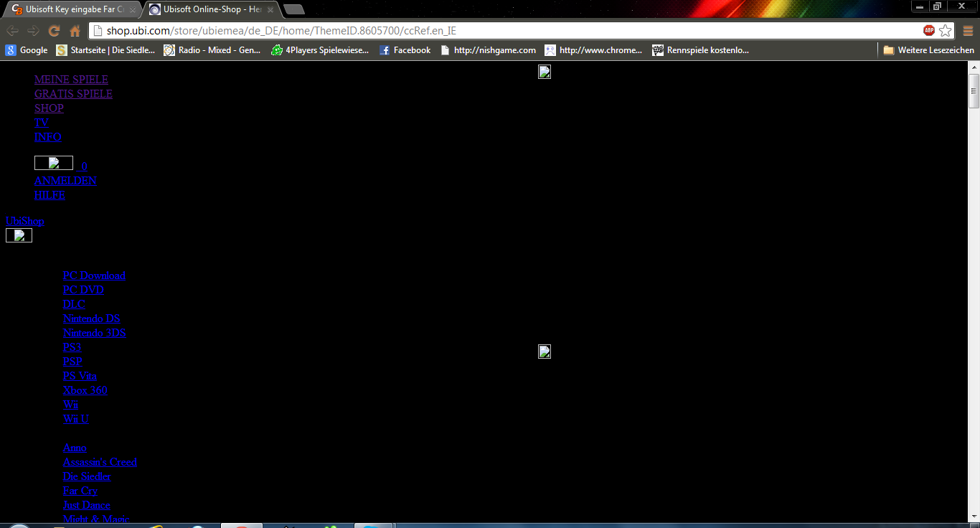This screenshot has height=528, width=980.
Task: Open a new tab with the new-tab button
Action: (x=294, y=9)
